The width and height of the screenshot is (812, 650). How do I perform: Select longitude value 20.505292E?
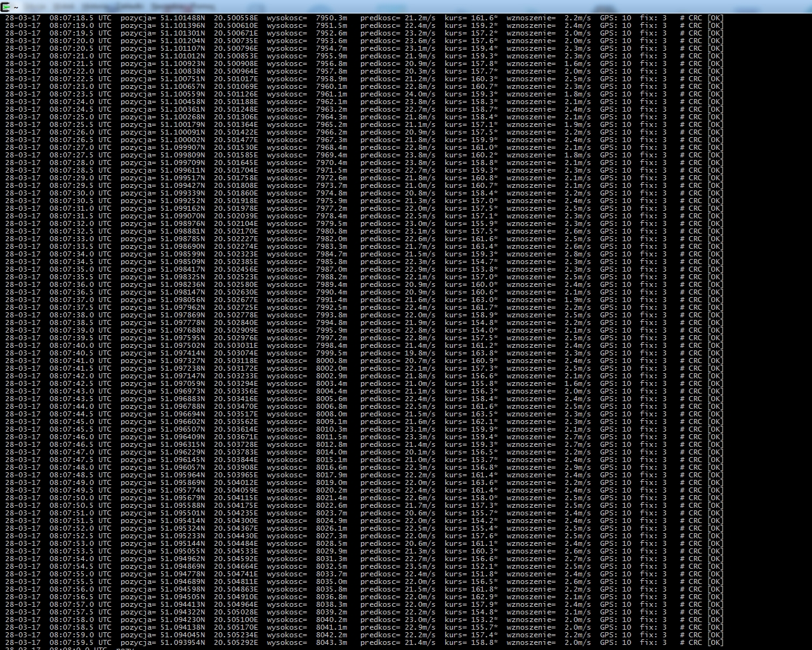[x=236, y=642]
